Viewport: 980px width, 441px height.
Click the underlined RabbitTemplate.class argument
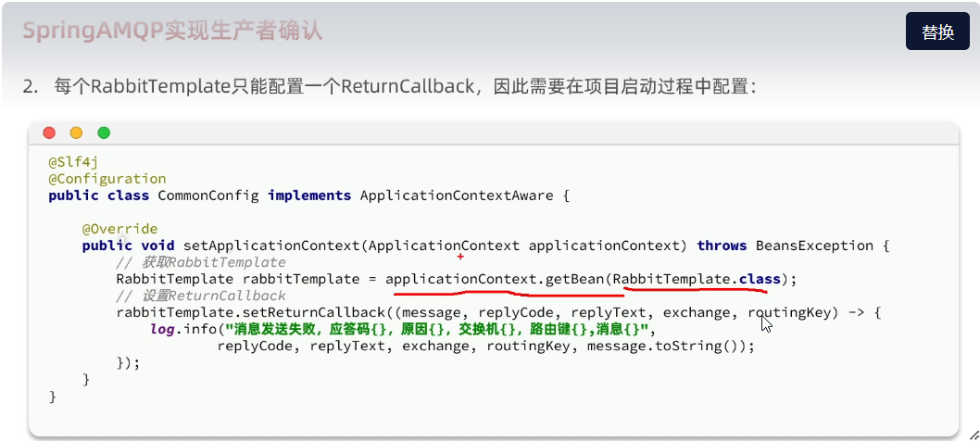697,279
